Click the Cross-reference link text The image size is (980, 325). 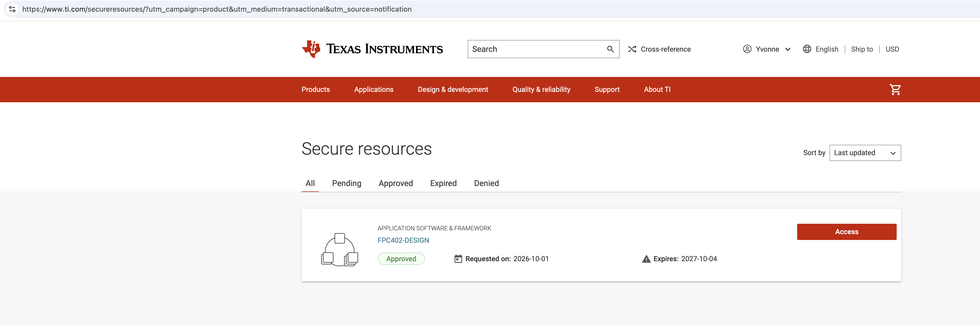click(x=665, y=49)
